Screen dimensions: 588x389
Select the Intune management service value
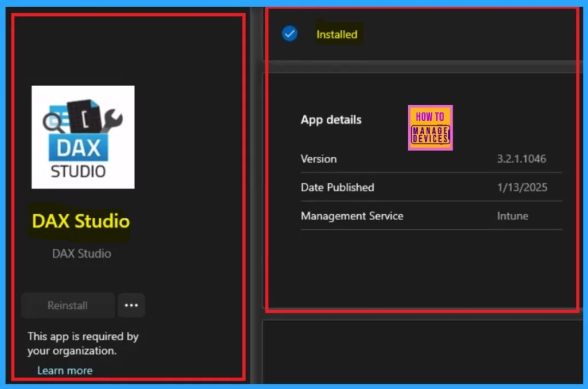click(x=512, y=216)
